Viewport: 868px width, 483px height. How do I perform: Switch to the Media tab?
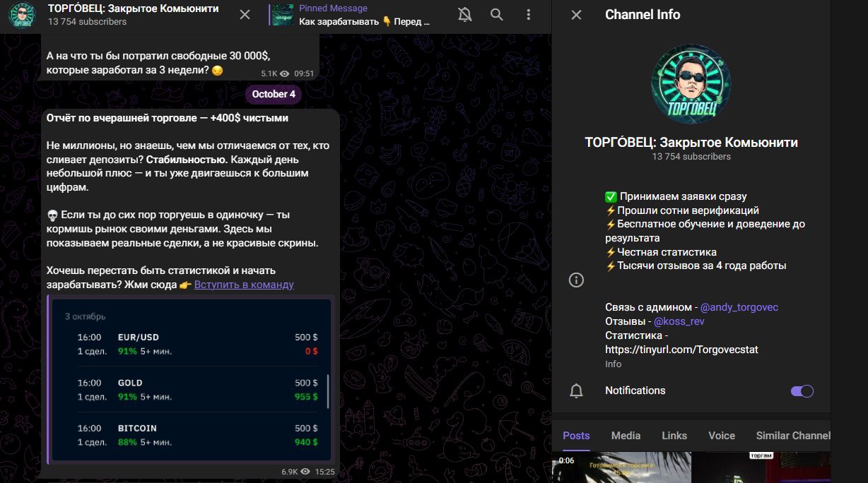626,436
